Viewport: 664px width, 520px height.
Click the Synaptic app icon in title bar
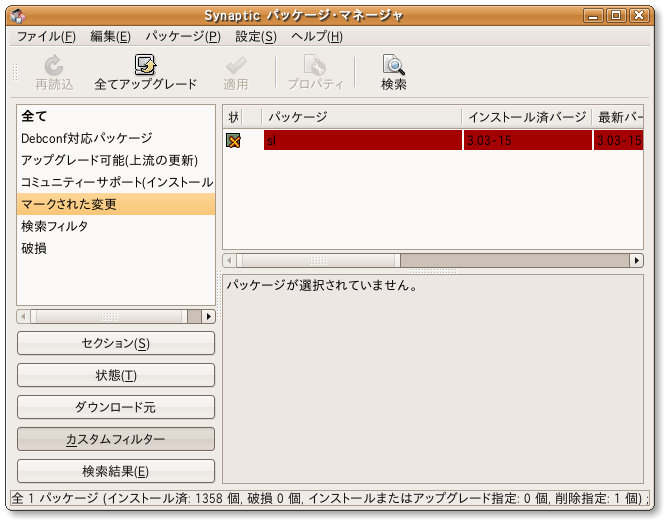(18, 16)
